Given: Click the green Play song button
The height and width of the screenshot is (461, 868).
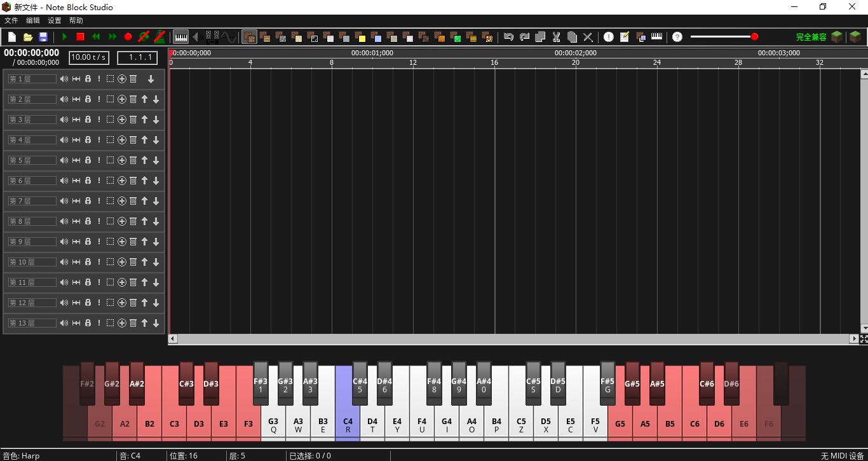Looking at the screenshot, I should (64, 37).
